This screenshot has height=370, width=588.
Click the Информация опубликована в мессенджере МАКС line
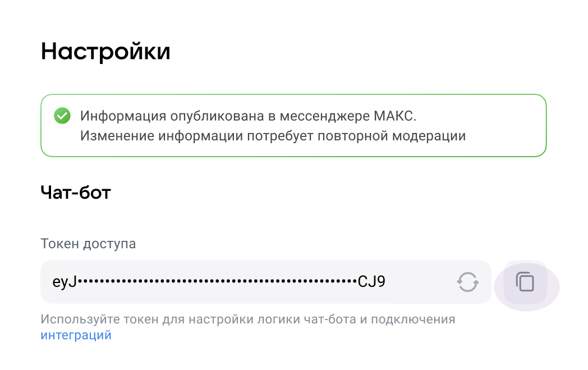[248, 116]
